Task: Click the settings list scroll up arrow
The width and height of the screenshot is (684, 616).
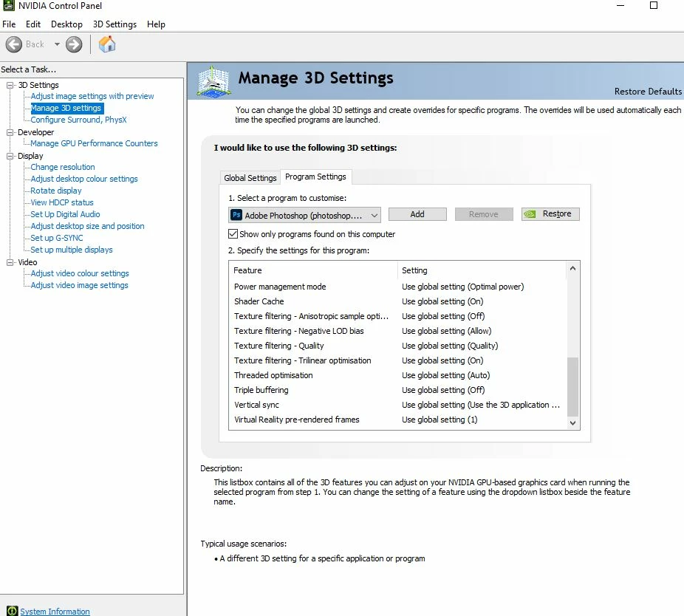Action: pyautogui.click(x=572, y=268)
